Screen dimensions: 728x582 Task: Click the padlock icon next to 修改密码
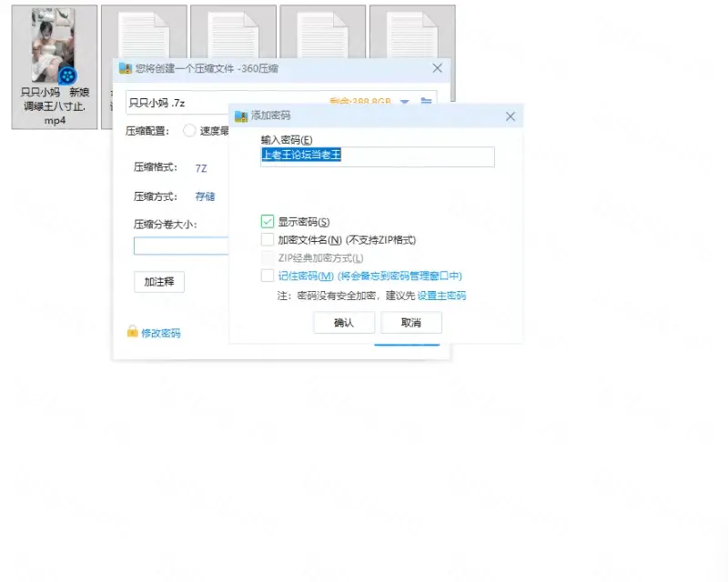(x=132, y=332)
